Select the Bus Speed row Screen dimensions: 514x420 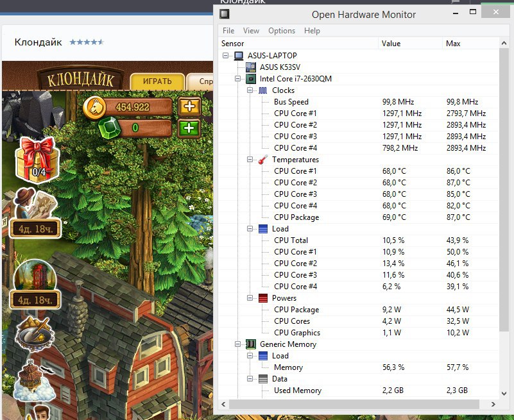tap(358, 102)
